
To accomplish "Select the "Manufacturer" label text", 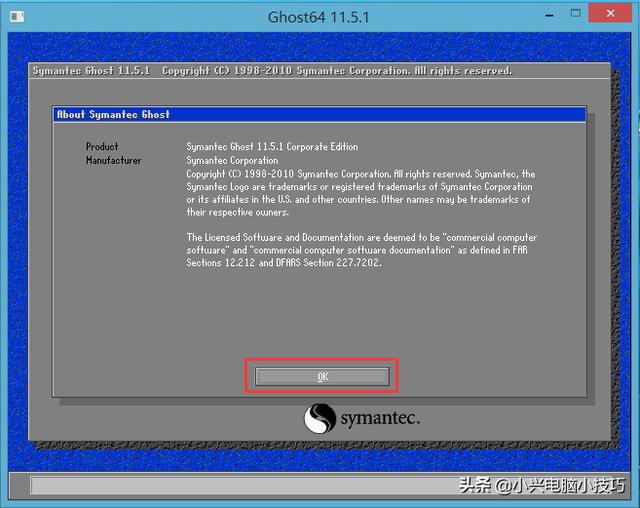I will click(x=113, y=160).
